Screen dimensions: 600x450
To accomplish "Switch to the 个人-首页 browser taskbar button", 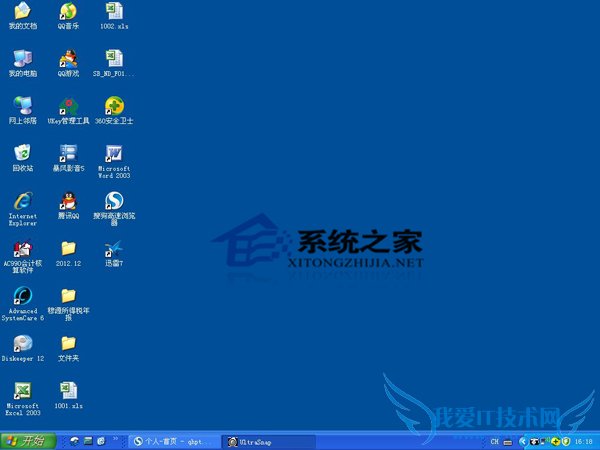I will point(174,442).
